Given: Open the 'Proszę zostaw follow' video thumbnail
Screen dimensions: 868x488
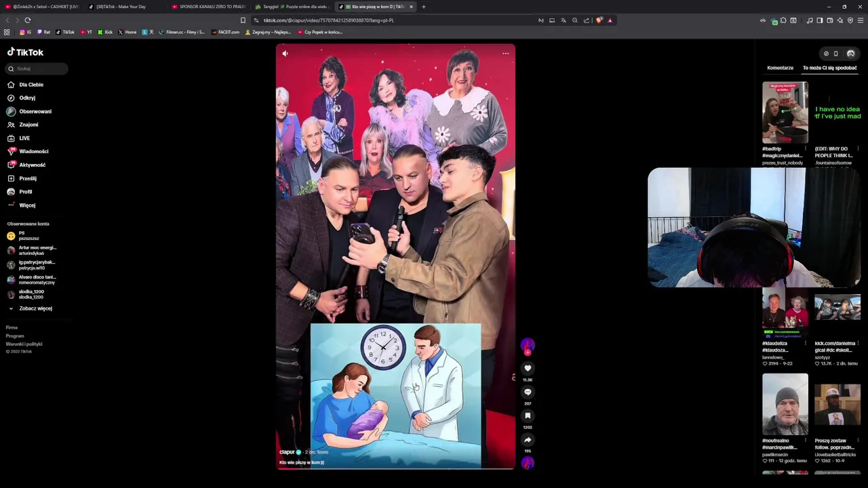Looking at the screenshot, I should tap(837, 404).
